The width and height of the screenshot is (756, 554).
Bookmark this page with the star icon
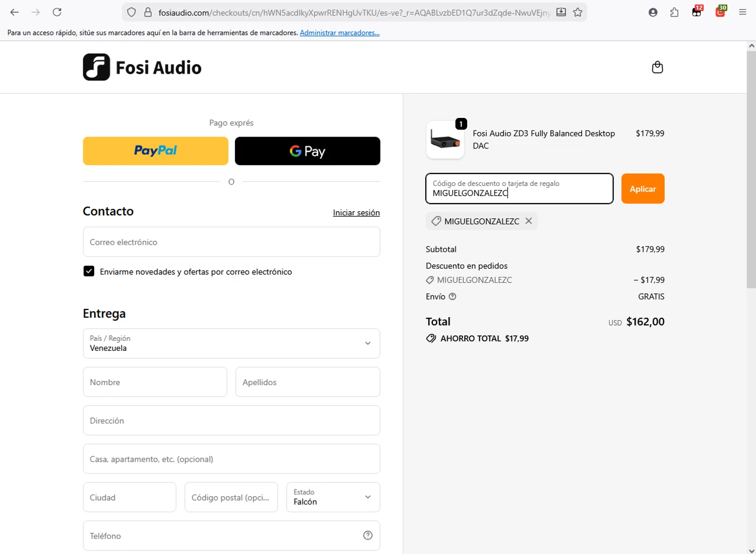click(x=578, y=12)
